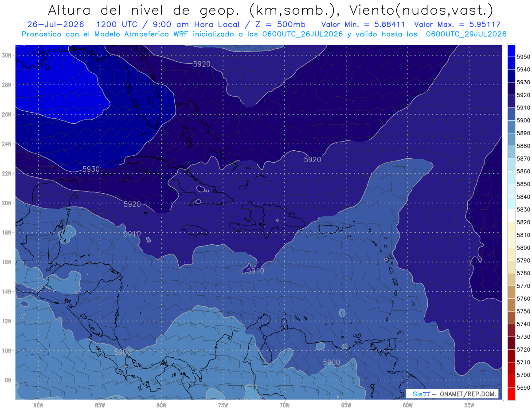This screenshot has height=411, width=532.
Task: Click the red legend swatch below 5690
Action: pyautogui.click(x=511, y=394)
